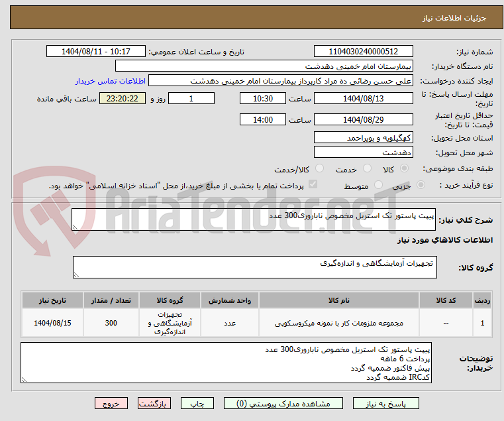
Task: Click the need number field 1104030240000512
Action: point(363,52)
